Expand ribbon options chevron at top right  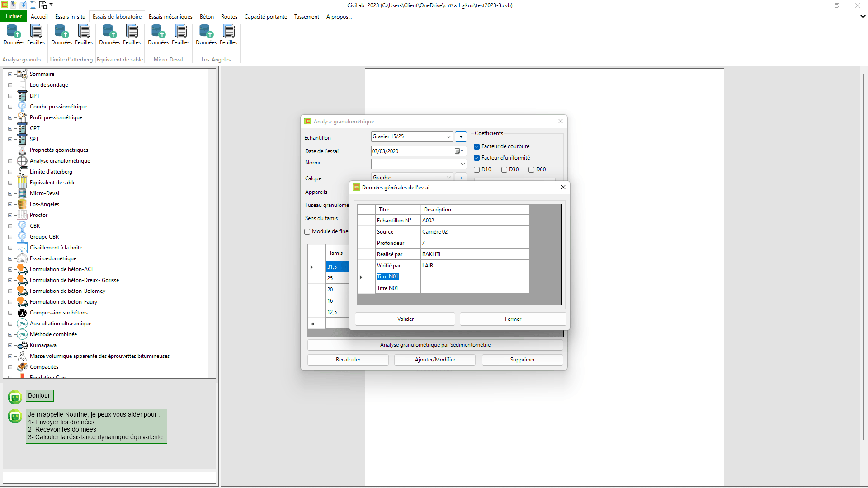863,16
